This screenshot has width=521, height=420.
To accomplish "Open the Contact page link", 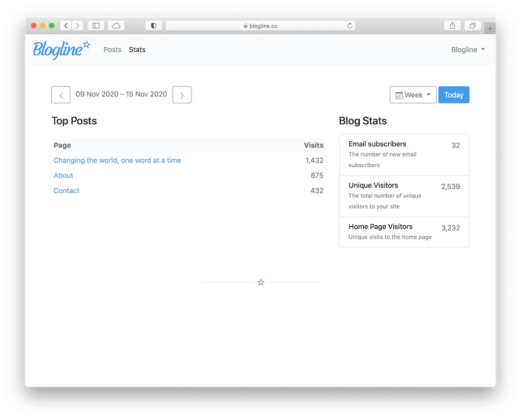I will point(67,191).
